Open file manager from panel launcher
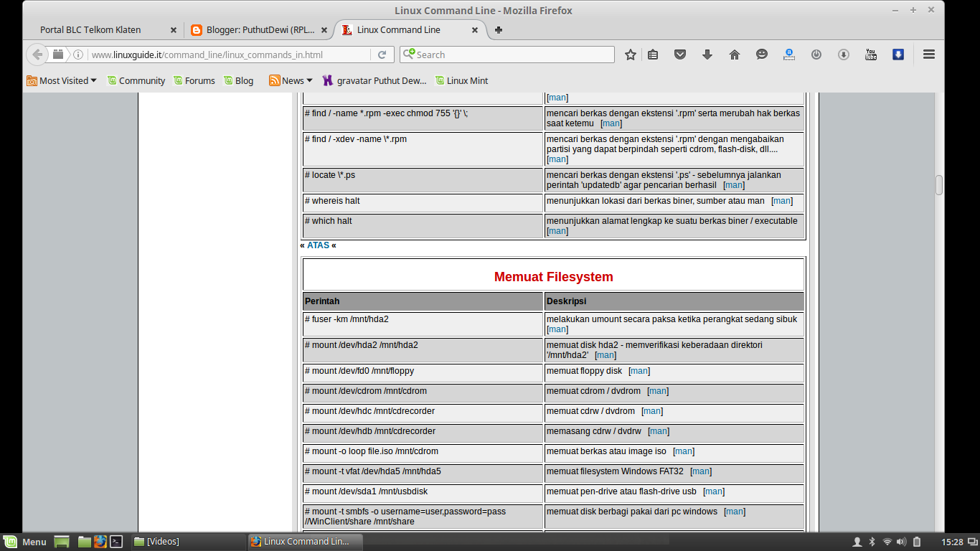This screenshot has width=980, height=551. point(85,542)
